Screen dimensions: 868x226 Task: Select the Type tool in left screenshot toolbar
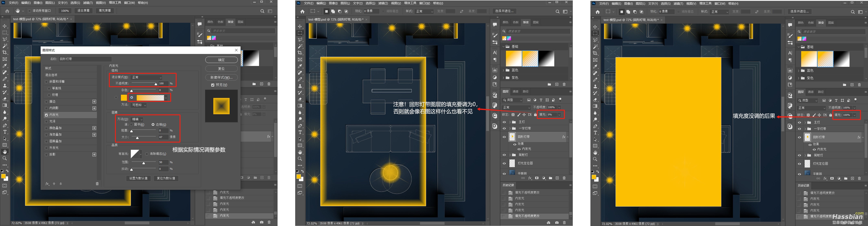pos(5,132)
